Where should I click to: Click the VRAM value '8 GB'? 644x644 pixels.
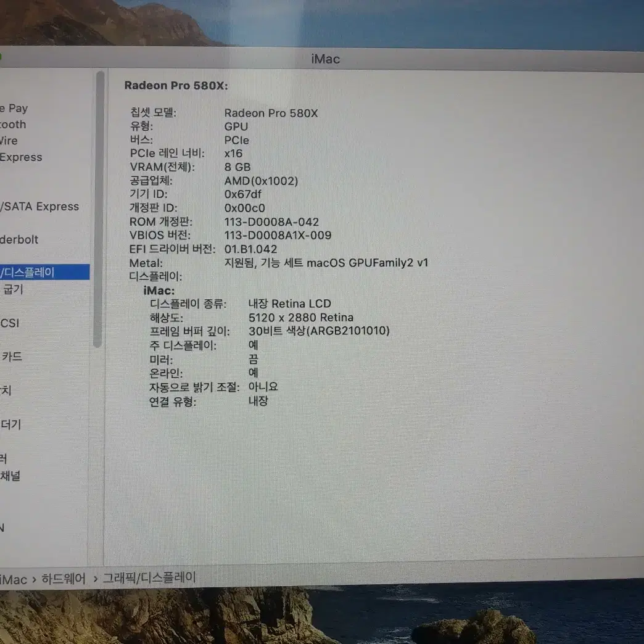point(237,167)
